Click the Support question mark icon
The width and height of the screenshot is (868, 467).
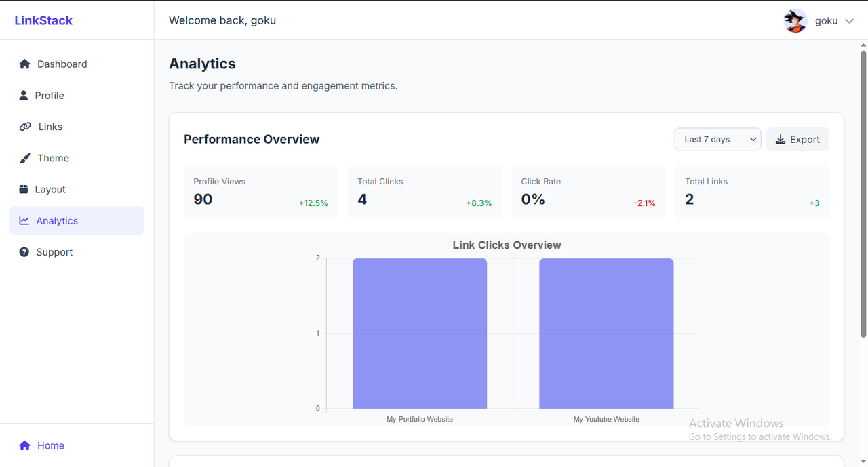point(24,252)
